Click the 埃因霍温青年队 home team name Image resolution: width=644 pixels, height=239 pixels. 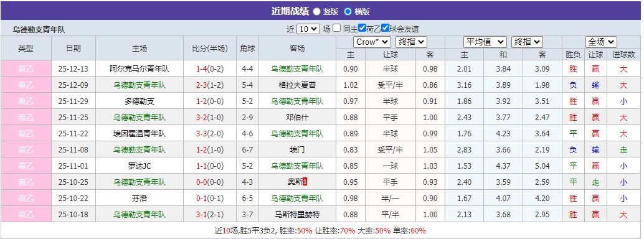pos(140,133)
